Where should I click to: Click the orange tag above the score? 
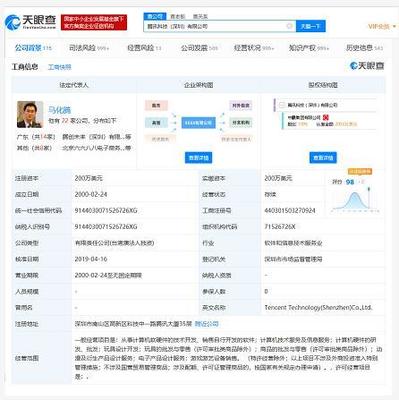pyautogui.click(x=360, y=171)
